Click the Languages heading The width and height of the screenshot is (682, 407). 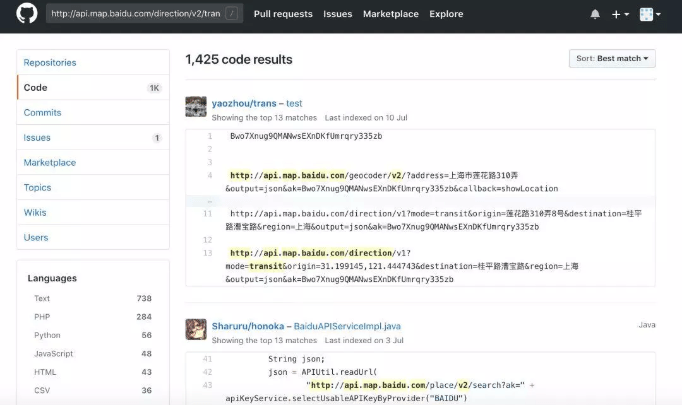[x=52, y=278]
